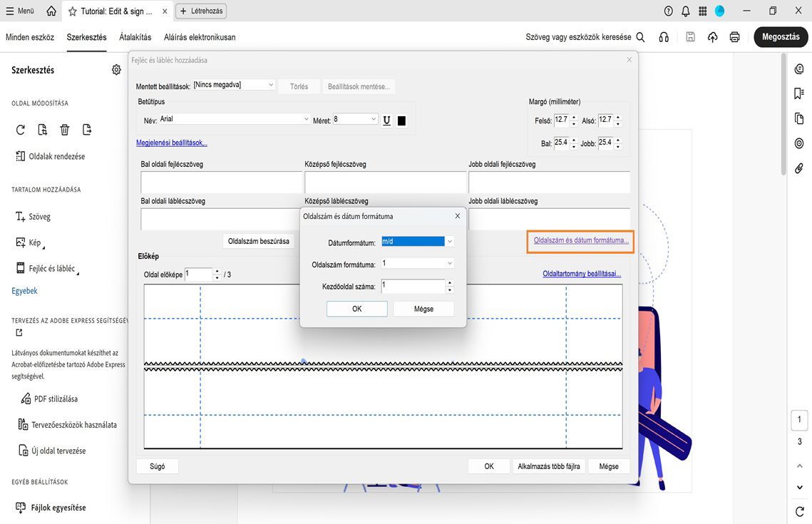Open the Dátumformátum dropdown
Image resolution: width=812 pixels, height=524 pixels.
[x=417, y=241]
